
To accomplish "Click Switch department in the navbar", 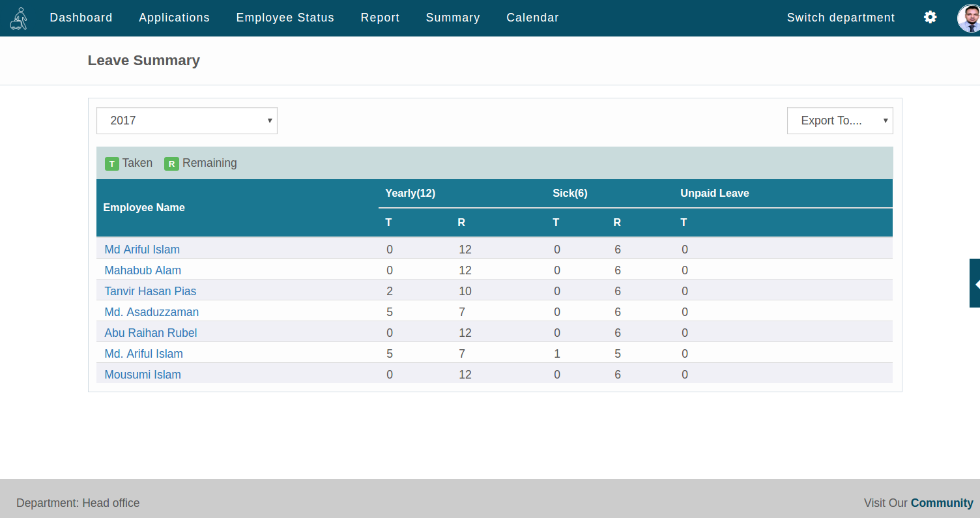I will click(841, 18).
